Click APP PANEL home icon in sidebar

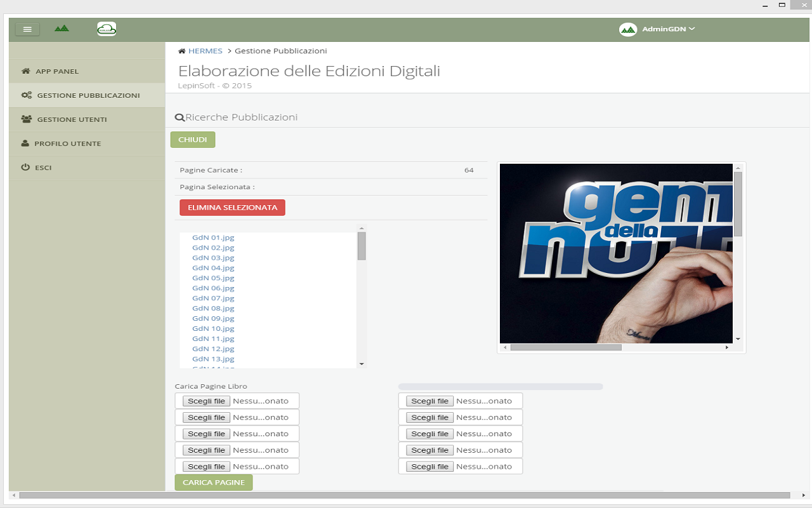click(x=26, y=71)
